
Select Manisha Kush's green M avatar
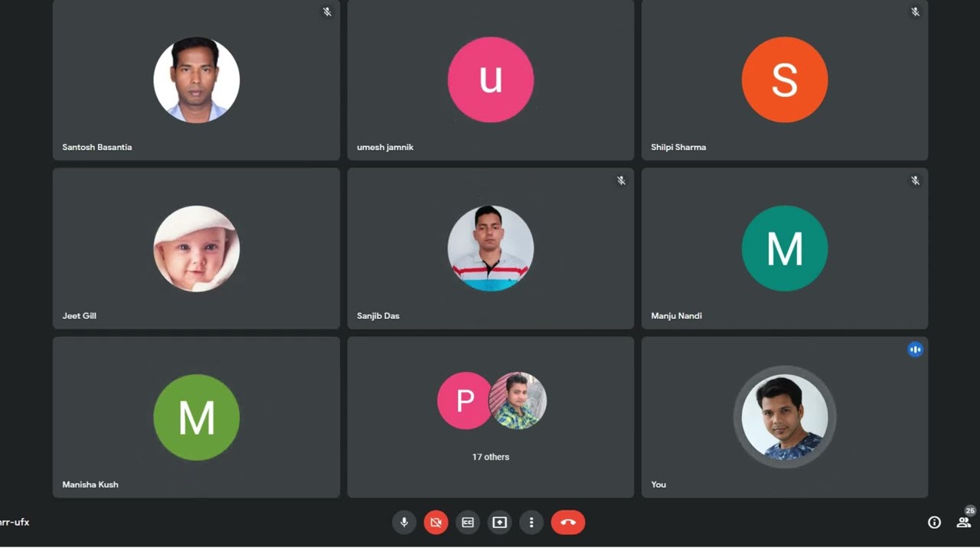[x=197, y=417]
